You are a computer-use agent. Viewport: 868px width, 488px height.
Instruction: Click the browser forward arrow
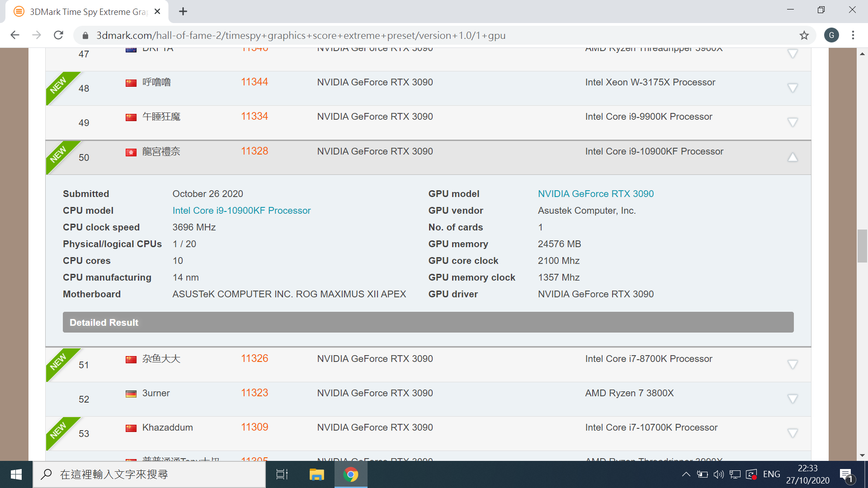pyautogui.click(x=37, y=35)
